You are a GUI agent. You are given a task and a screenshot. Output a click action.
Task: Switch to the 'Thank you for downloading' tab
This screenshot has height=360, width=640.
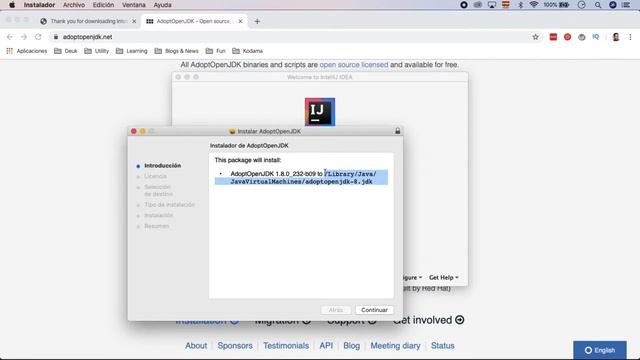(88, 21)
